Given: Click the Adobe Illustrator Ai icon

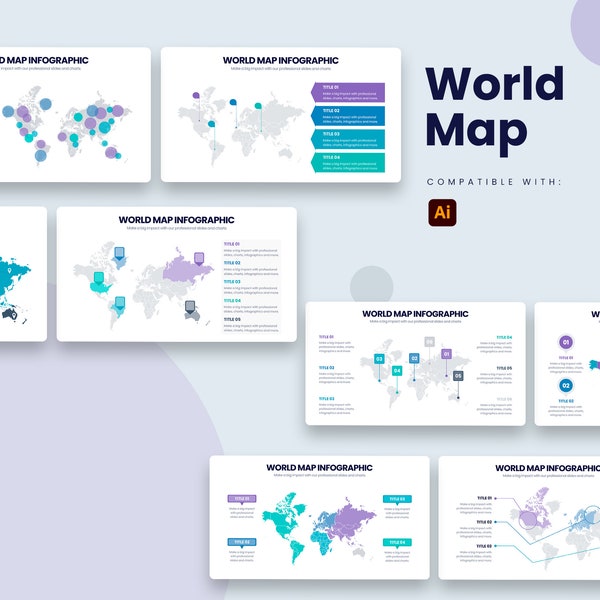Looking at the screenshot, I should (442, 212).
